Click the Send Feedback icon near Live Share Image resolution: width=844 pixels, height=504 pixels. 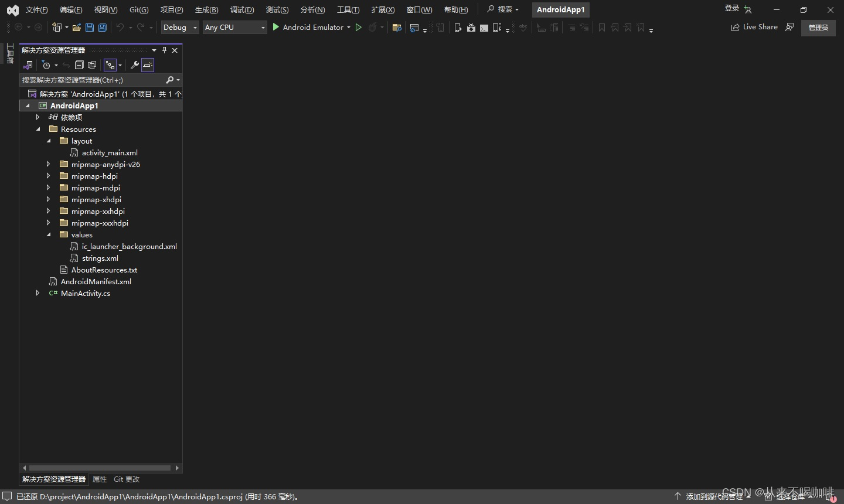pos(789,27)
